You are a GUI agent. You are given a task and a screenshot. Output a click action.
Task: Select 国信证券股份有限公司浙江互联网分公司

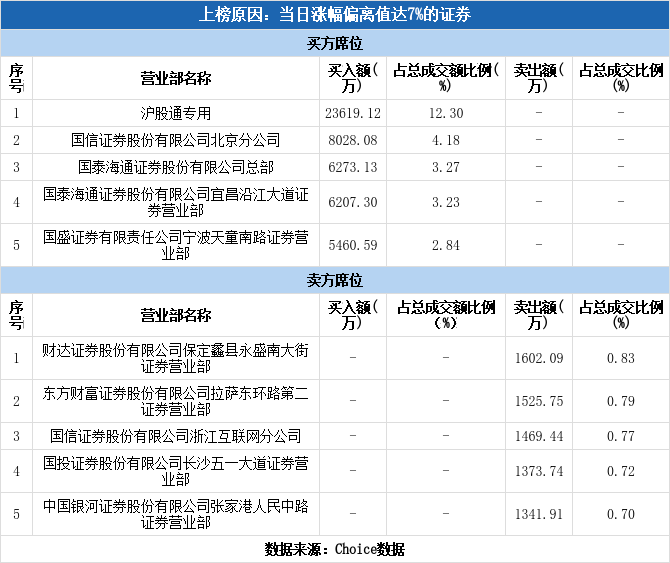coord(176,436)
